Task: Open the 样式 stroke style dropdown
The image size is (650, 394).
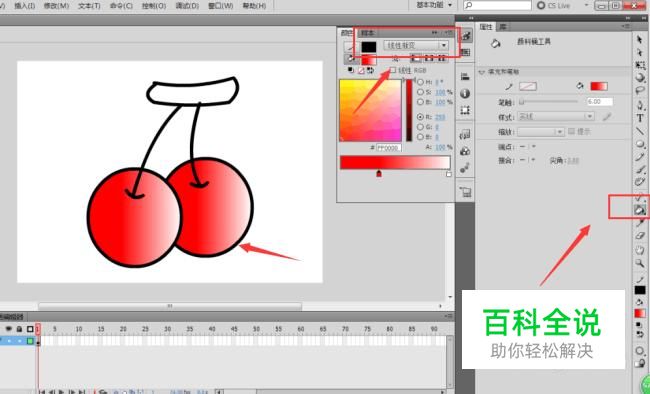Action: 556,117
